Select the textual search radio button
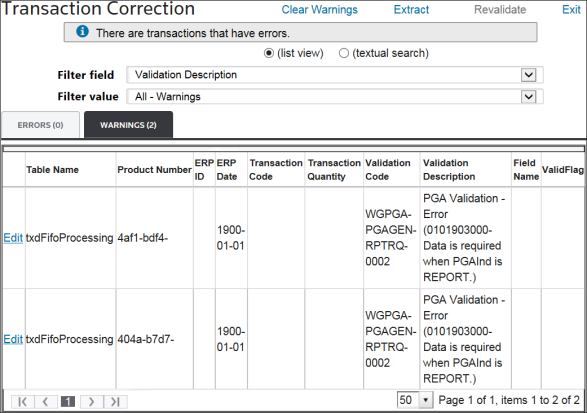Screen dimensions: 587x413 344,53
